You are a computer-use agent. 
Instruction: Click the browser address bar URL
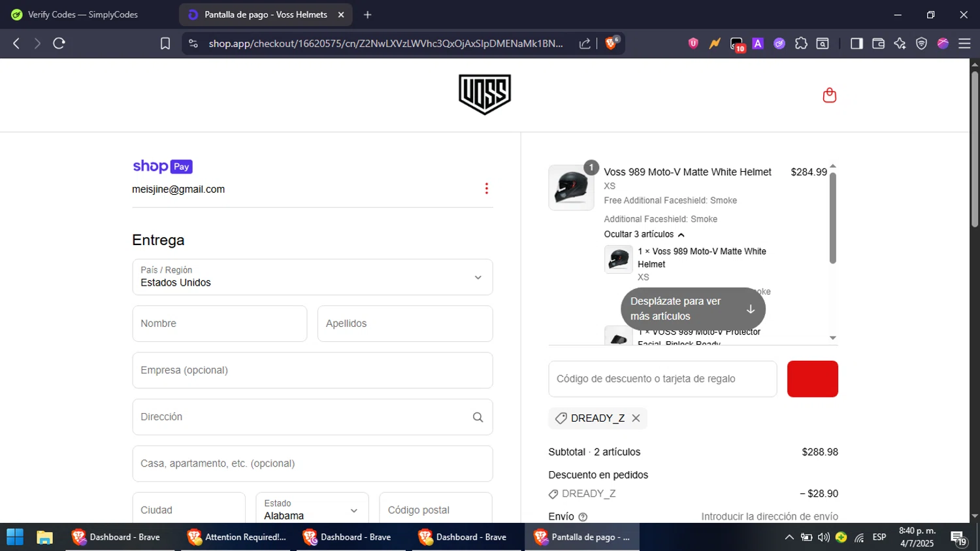click(x=385, y=43)
